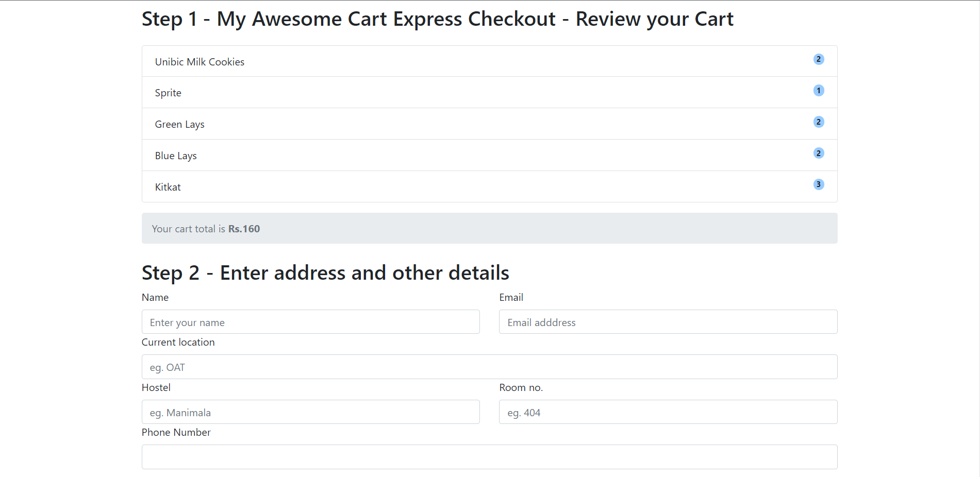Focus the Current location field
Screen dimensions: 980x477
coord(490,367)
